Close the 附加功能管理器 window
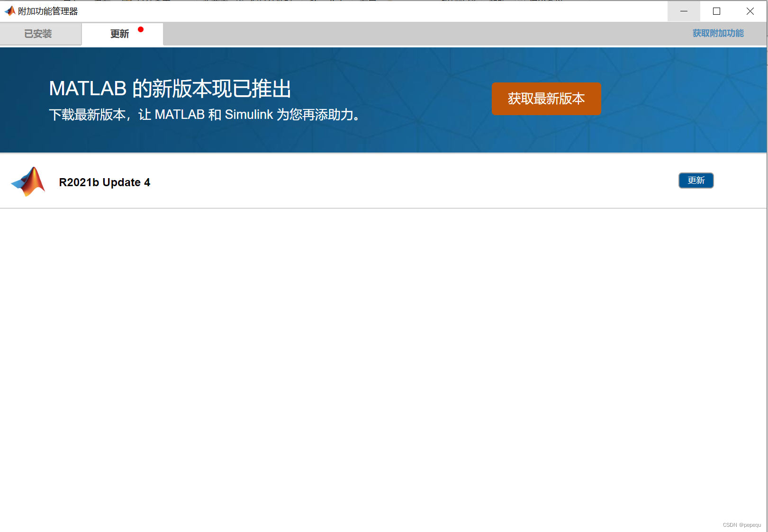Viewport: 768px width, 532px height. click(x=750, y=11)
